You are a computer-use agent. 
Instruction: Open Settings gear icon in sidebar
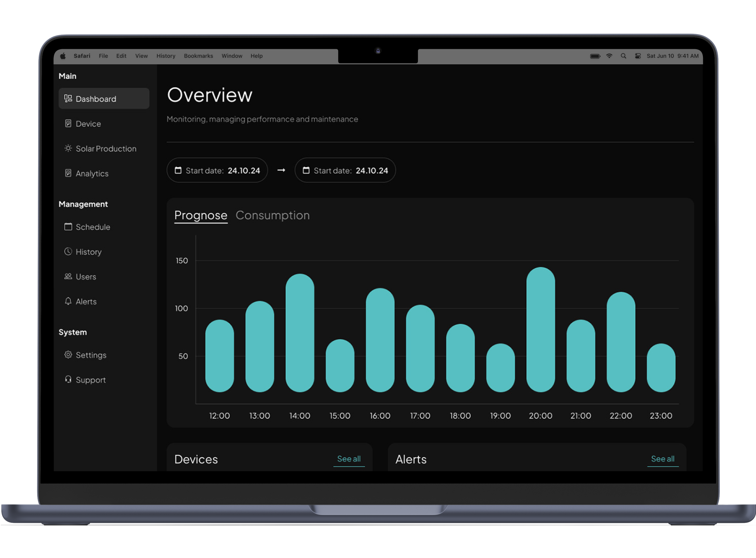68,355
